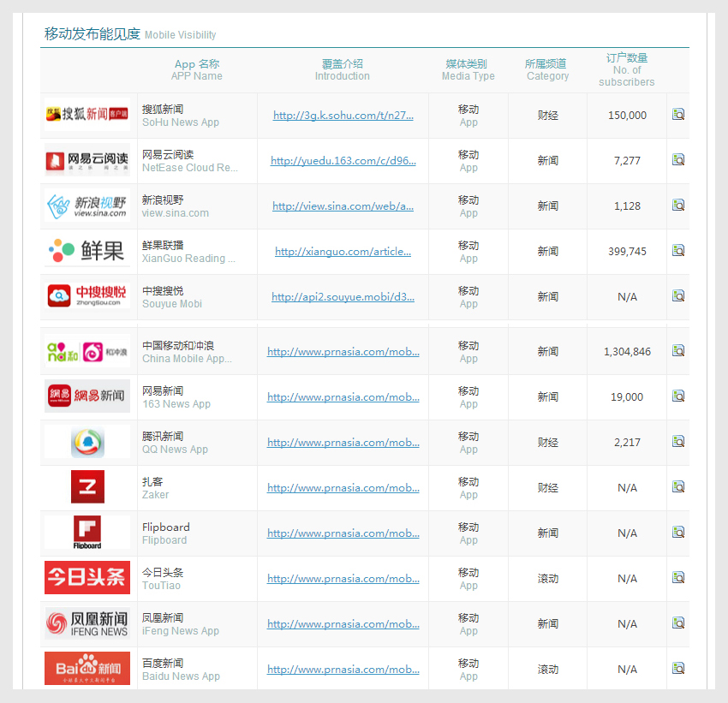728x703 pixels.
Task: Click preview icon in XianGuo Reading row
Action: click(x=678, y=250)
